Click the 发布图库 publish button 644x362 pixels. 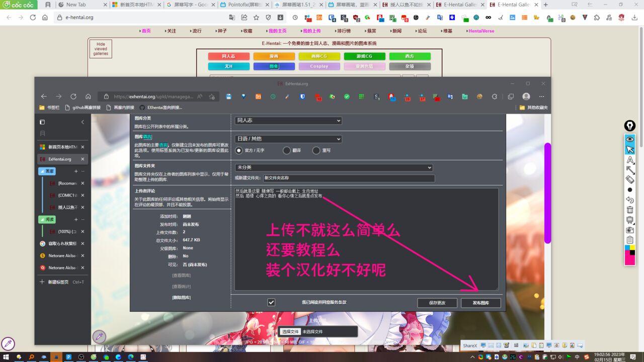[x=480, y=303]
